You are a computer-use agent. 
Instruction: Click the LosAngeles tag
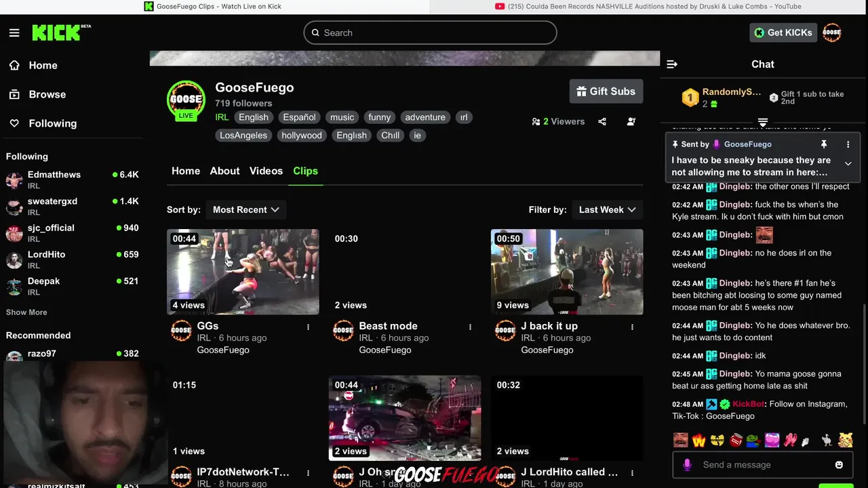coord(243,136)
